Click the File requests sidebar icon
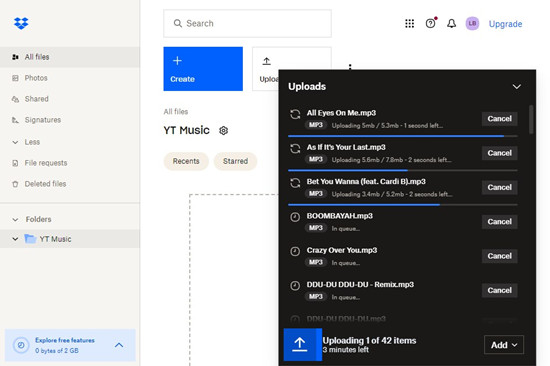This screenshot has height=366, width=550. coord(15,163)
